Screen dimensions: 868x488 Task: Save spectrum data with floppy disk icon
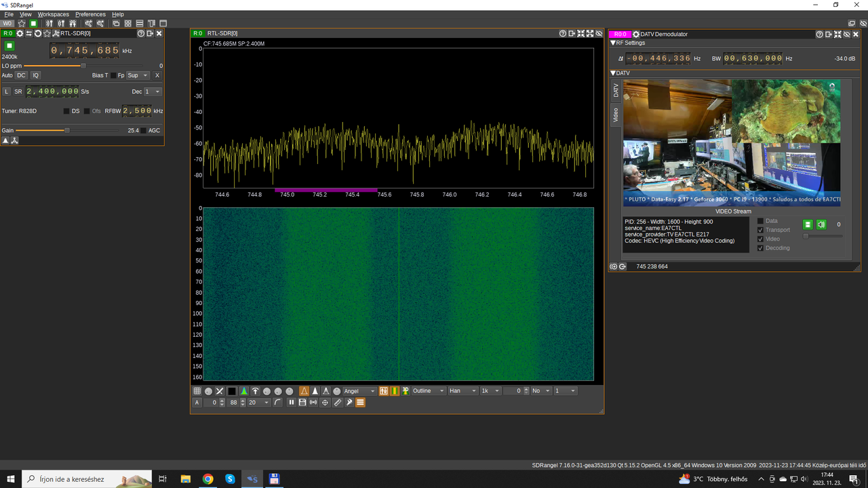point(302,403)
